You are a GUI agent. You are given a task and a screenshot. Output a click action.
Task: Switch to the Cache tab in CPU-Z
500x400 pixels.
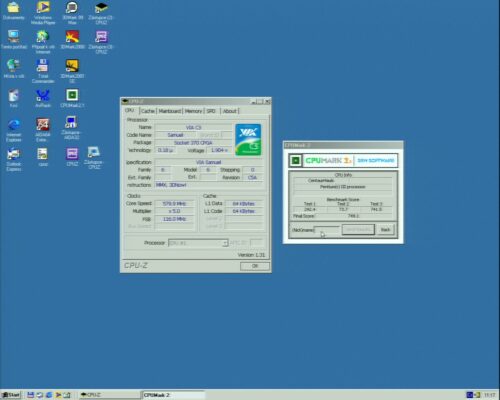[x=148, y=111]
